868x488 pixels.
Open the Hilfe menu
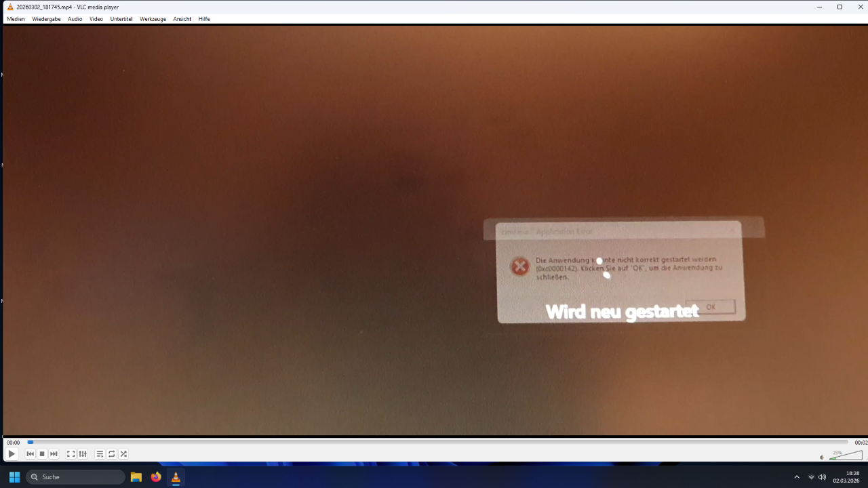point(204,19)
